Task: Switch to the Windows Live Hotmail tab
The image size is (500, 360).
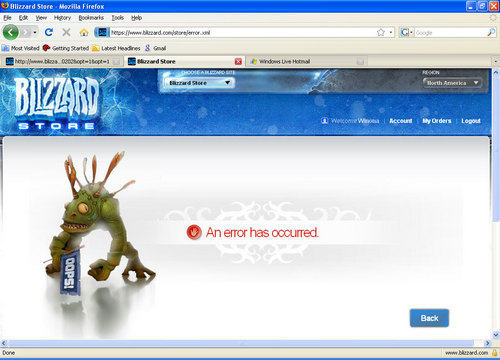Action: [307, 61]
